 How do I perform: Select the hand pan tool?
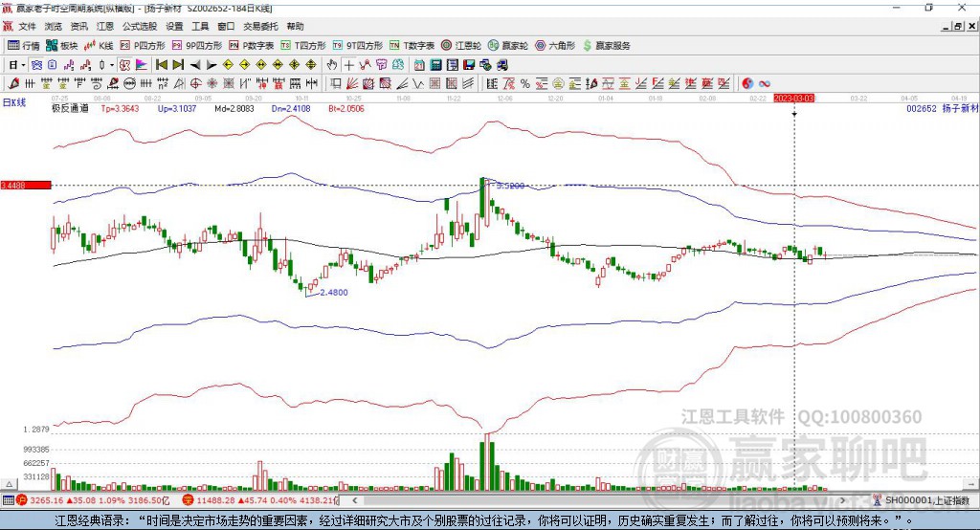(x=332, y=65)
